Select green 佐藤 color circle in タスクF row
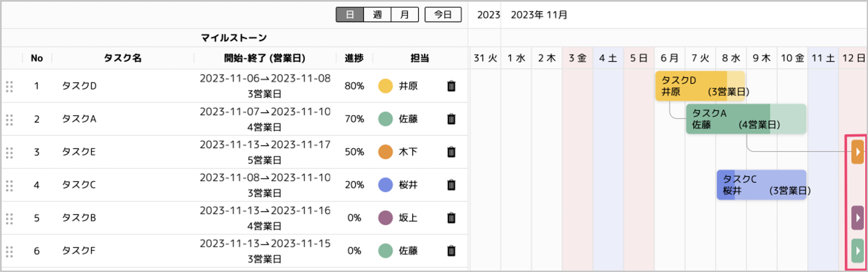Viewport: 868px width, 272px height. [x=385, y=251]
